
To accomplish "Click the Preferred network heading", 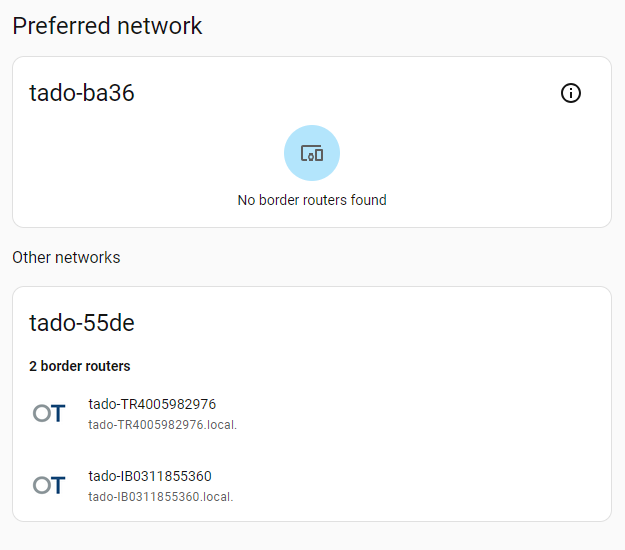I will click(107, 26).
